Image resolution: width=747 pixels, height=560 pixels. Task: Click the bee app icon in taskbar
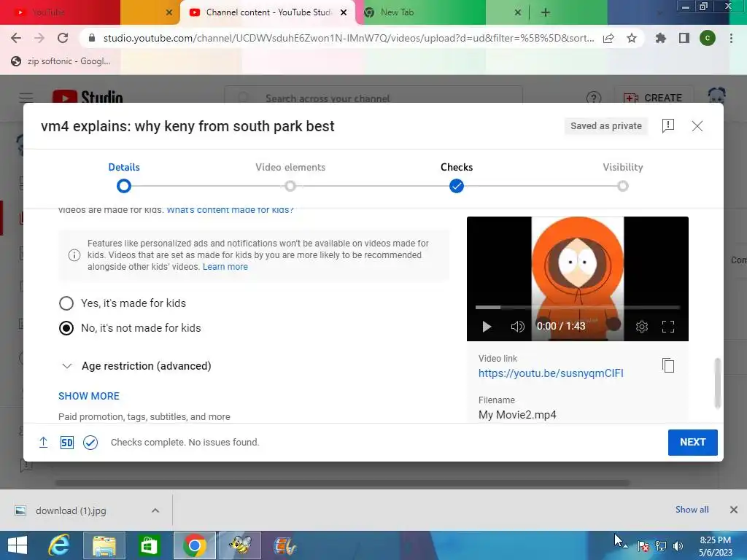point(240,545)
